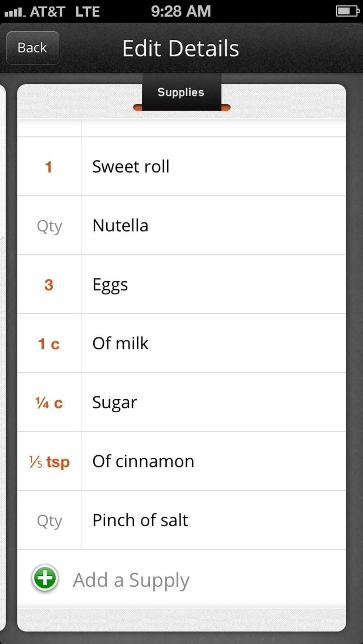This screenshot has height=644, width=363.
Task: Select the Qty field beside Pinch of salt
Action: click(x=49, y=520)
